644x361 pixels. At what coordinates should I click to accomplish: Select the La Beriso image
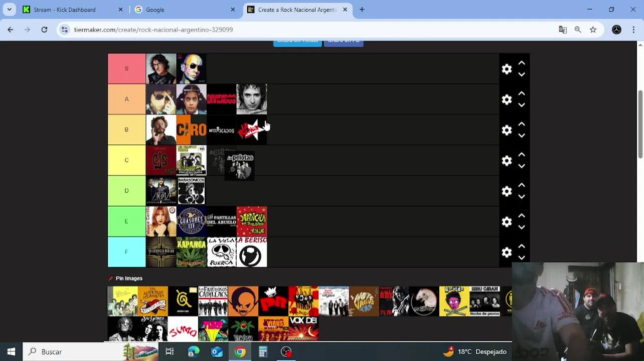click(252, 252)
